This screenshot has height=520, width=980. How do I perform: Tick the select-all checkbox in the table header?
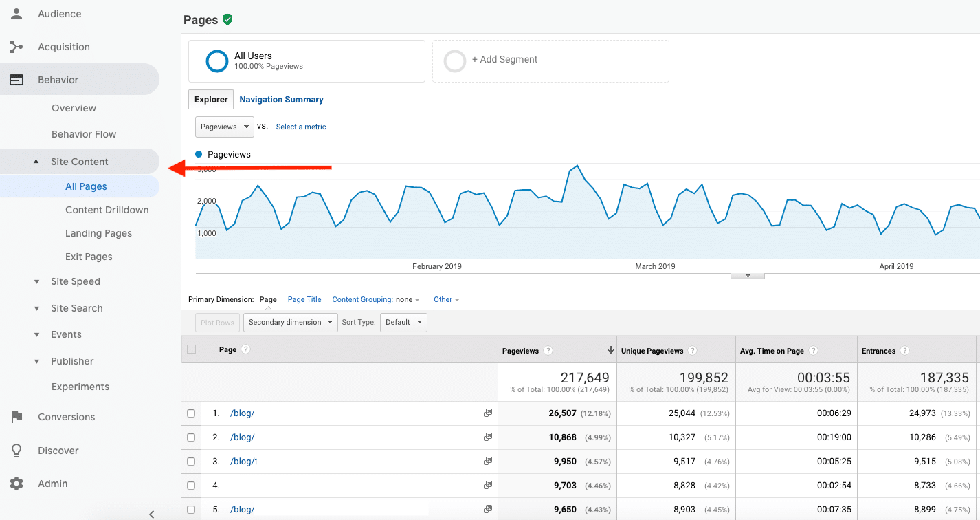tap(190, 349)
